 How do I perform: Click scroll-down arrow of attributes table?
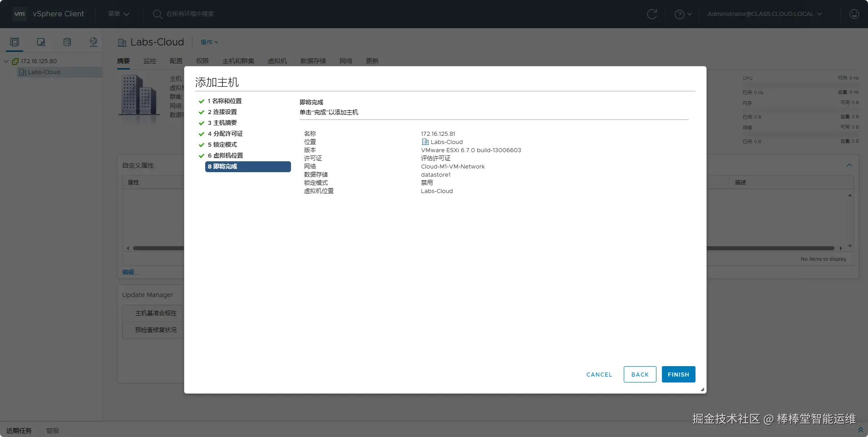(x=850, y=246)
